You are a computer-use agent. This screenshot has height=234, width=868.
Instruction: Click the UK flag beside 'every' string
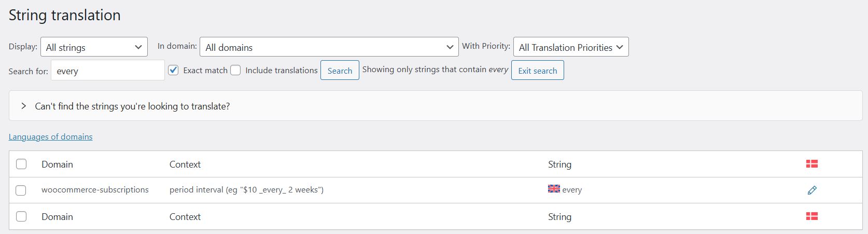tap(554, 189)
